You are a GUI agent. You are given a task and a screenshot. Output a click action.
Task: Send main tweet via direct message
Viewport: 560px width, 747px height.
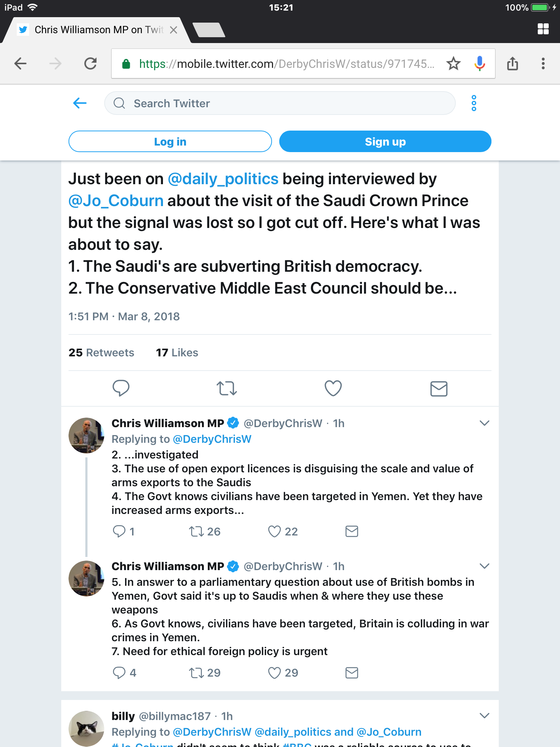439,388
